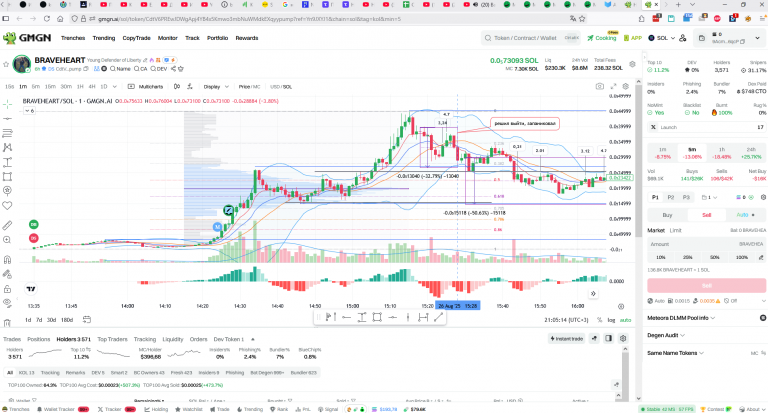
Task: Open Trending in top navigation
Action: (x=104, y=38)
